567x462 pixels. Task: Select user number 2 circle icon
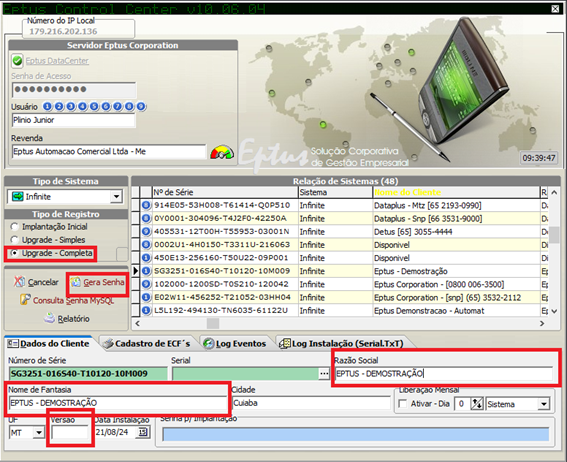coord(59,106)
